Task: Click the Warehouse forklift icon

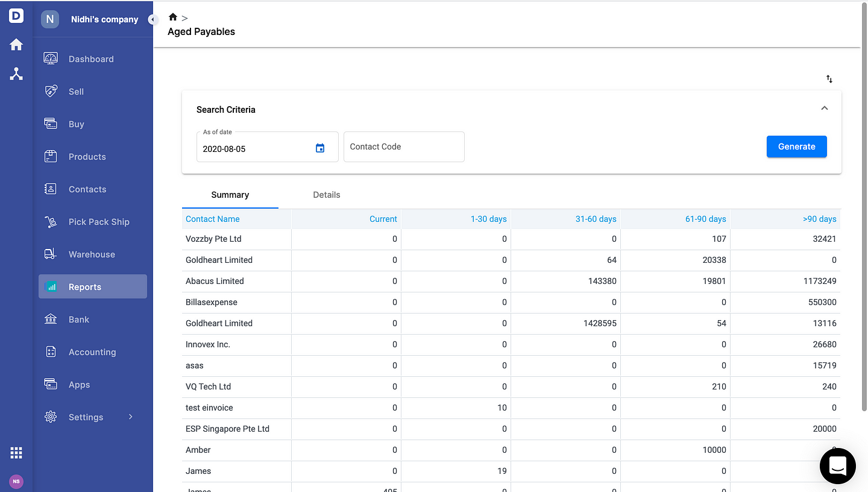Action: point(51,254)
